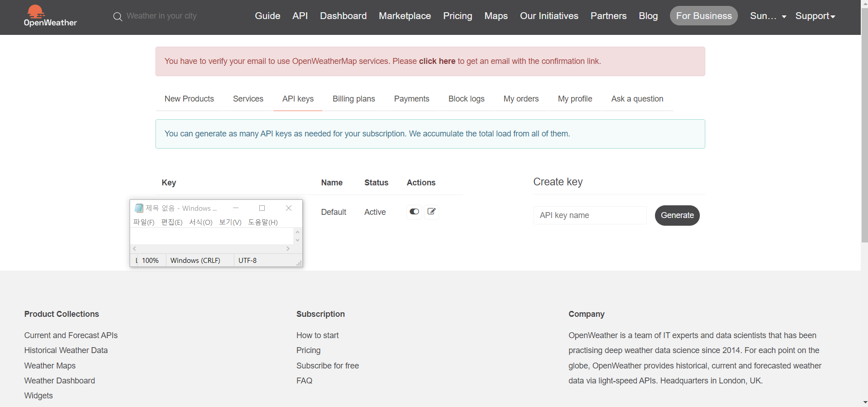The height and width of the screenshot is (407, 868).
Task: Go to the Block logs tab
Action: click(x=466, y=99)
